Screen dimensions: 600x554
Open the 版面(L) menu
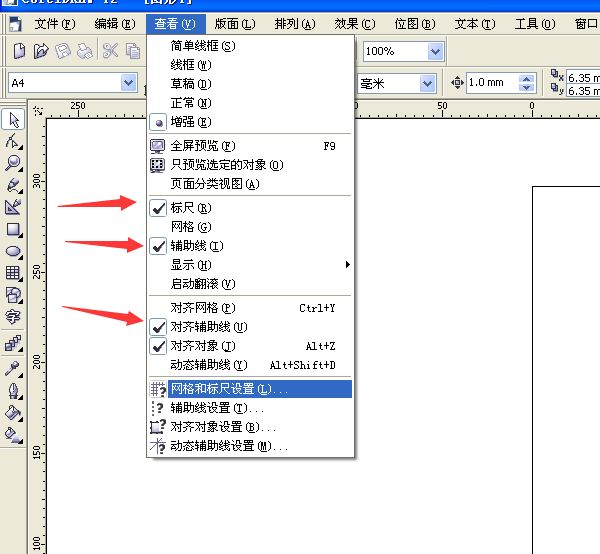tap(235, 24)
